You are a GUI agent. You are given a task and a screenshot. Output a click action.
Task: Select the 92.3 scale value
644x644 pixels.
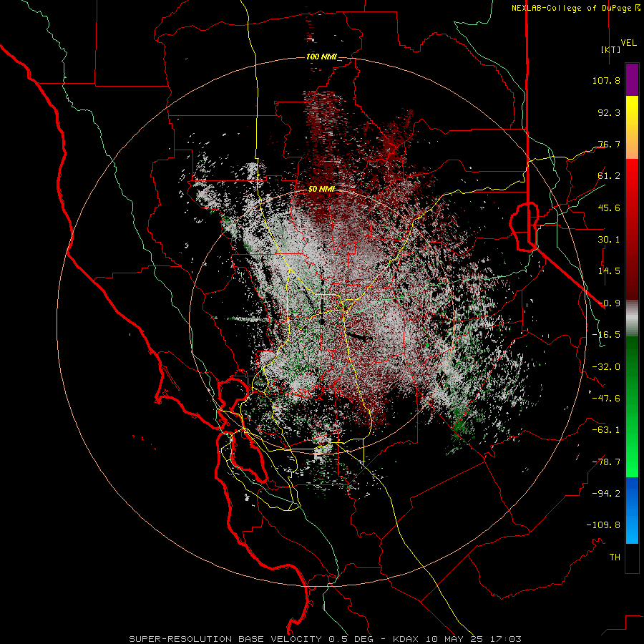[x=609, y=112]
